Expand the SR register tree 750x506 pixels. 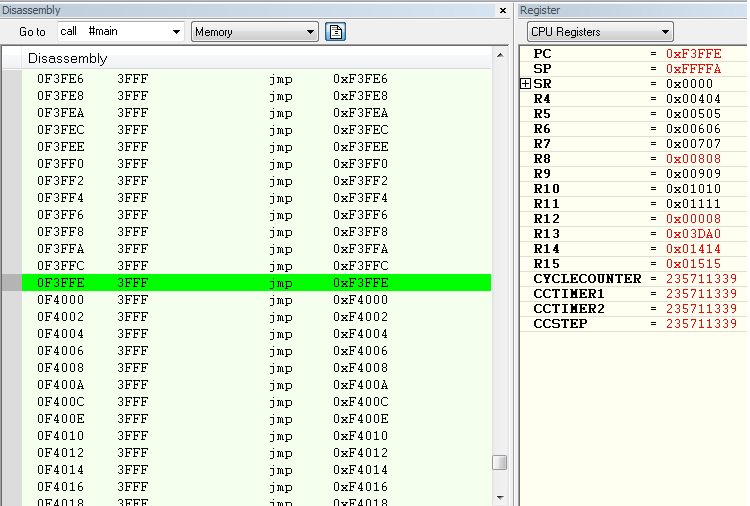525,84
